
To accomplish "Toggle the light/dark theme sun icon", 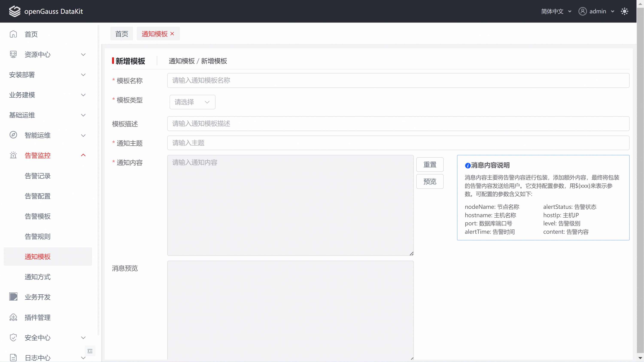I will (x=624, y=11).
